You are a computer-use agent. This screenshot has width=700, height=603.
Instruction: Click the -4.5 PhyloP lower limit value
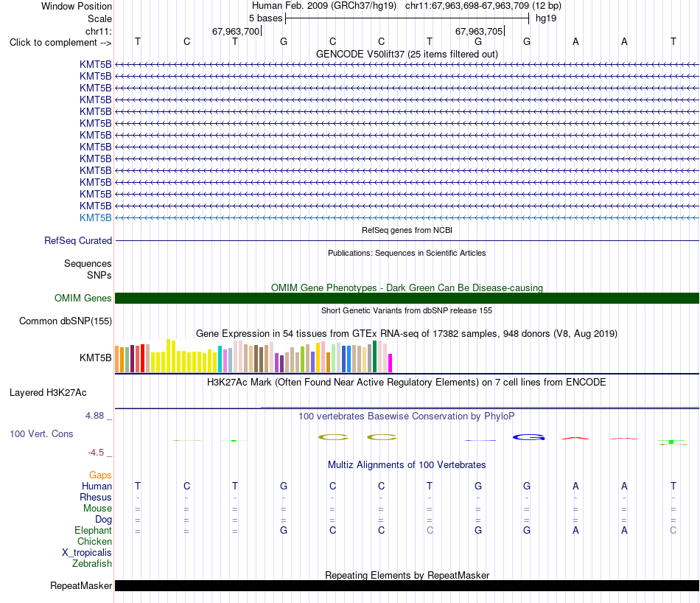[96, 453]
